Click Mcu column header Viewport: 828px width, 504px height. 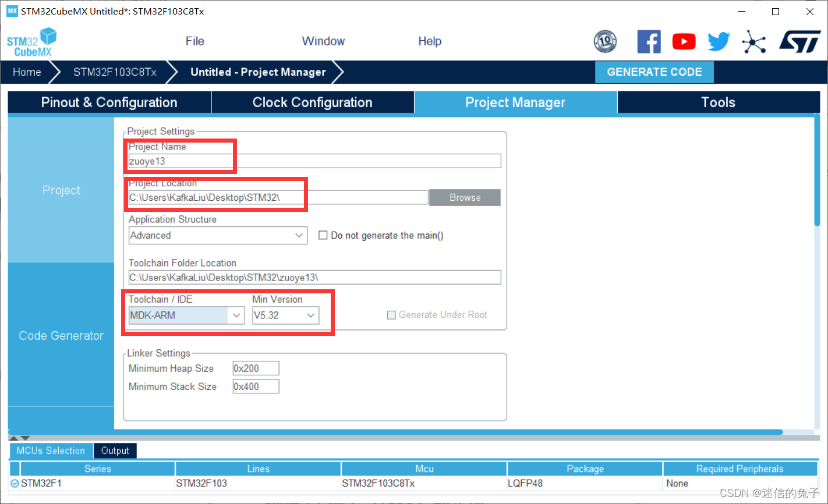pos(424,469)
